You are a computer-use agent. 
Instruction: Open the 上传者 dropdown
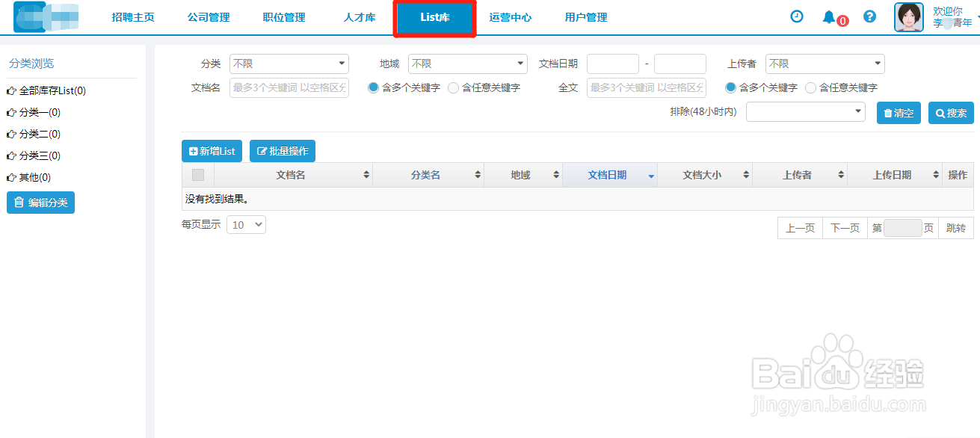click(825, 64)
